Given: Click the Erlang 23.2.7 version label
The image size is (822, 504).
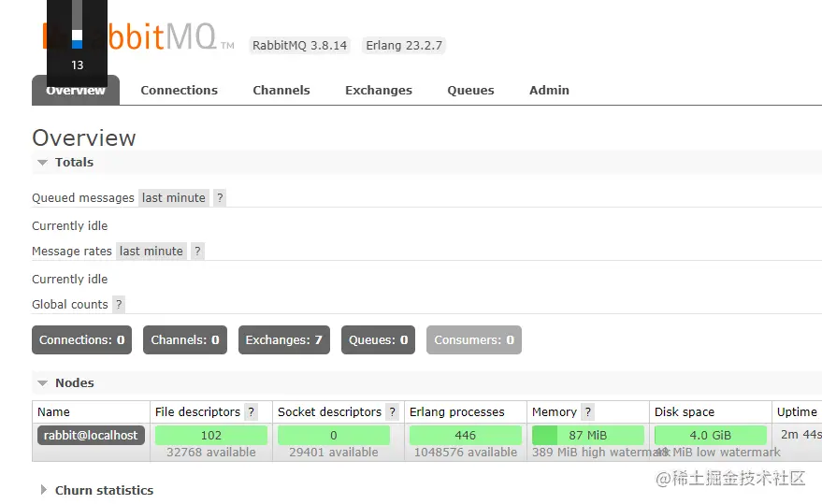Looking at the screenshot, I should 404,46.
